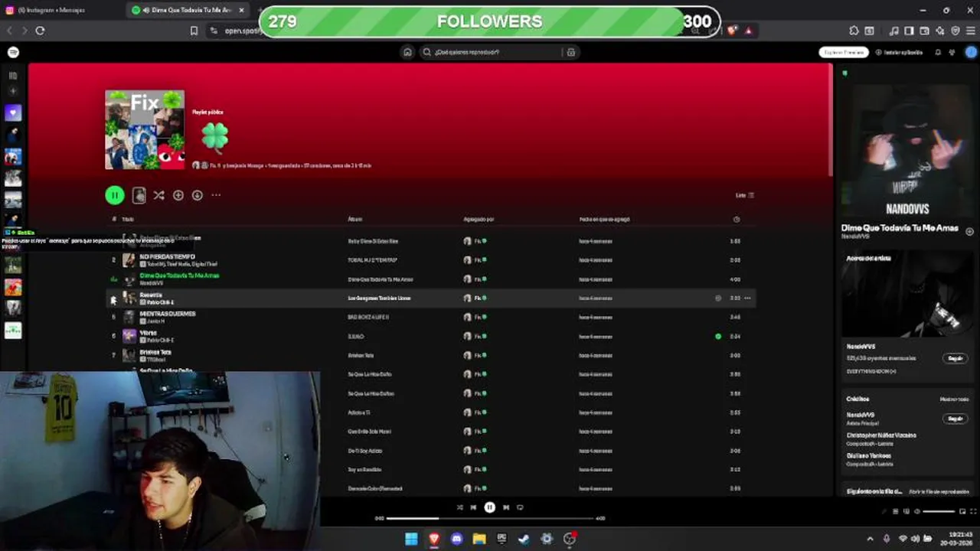Follow NandoVVS in artist card
Image resolution: width=980 pixels, height=551 pixels.
point(955,358)
